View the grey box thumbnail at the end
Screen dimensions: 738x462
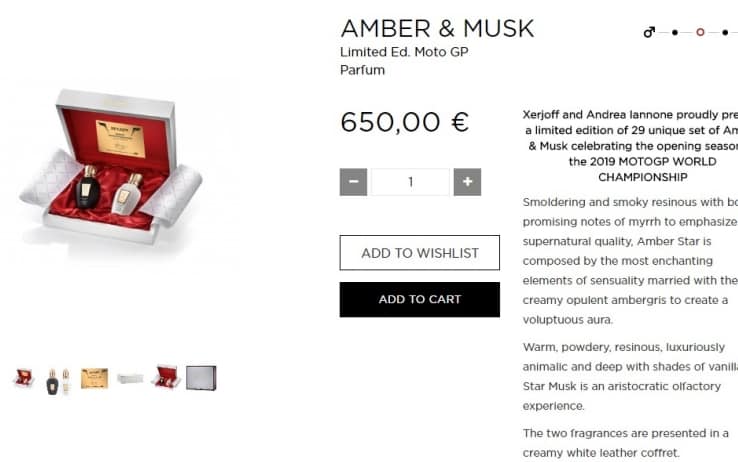[201, 378]
